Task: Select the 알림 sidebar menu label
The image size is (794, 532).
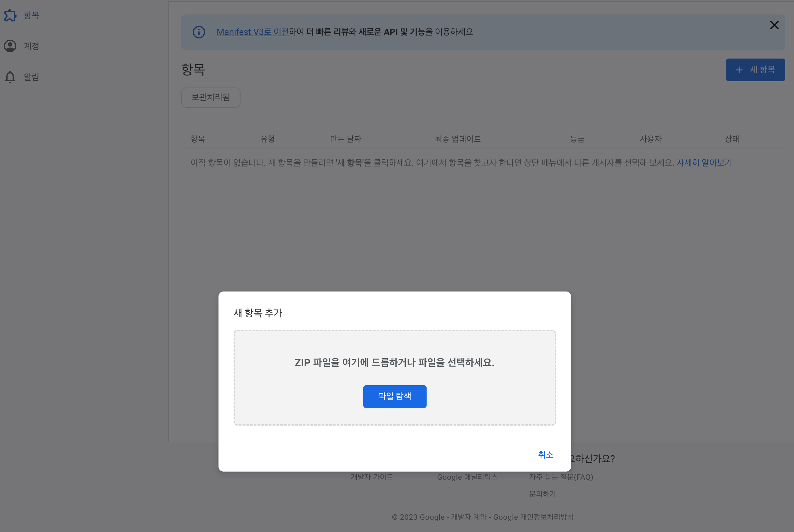Action: 31,77
